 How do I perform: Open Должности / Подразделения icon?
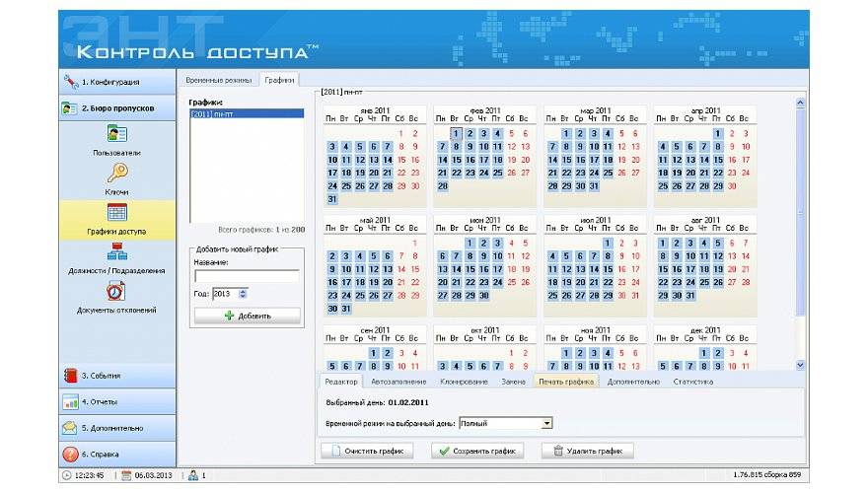coord(116,251)
